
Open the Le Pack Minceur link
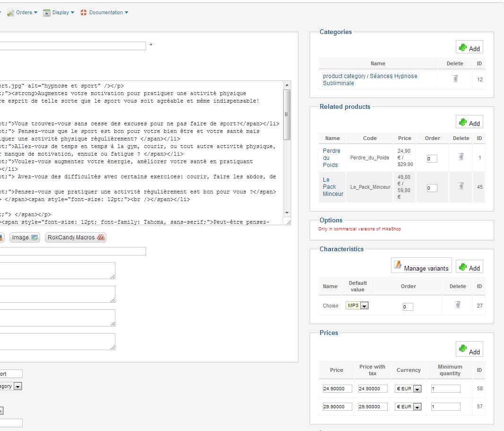(x=333, y=186)
